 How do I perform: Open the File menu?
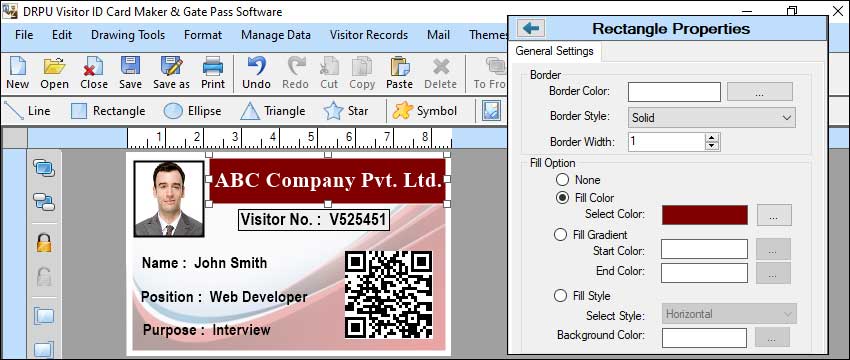click(x=24, y=35)
